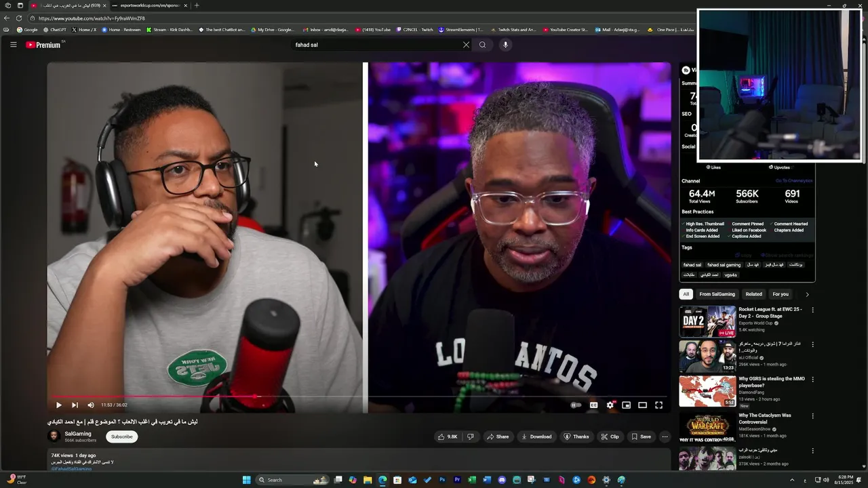868x488 pixels.
Task: Subscribe to SalGaming channel
Action: point(122,436)
